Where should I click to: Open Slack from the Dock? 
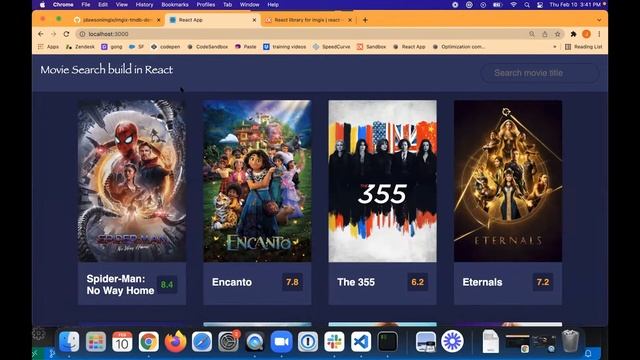click(334, 341)
